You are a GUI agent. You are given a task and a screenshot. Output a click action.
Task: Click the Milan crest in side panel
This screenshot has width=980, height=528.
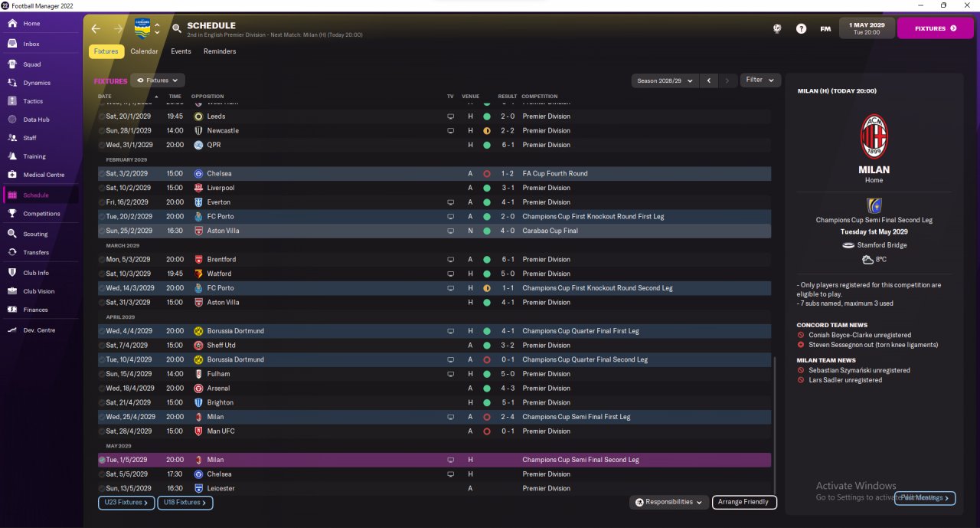pos(874,136)
